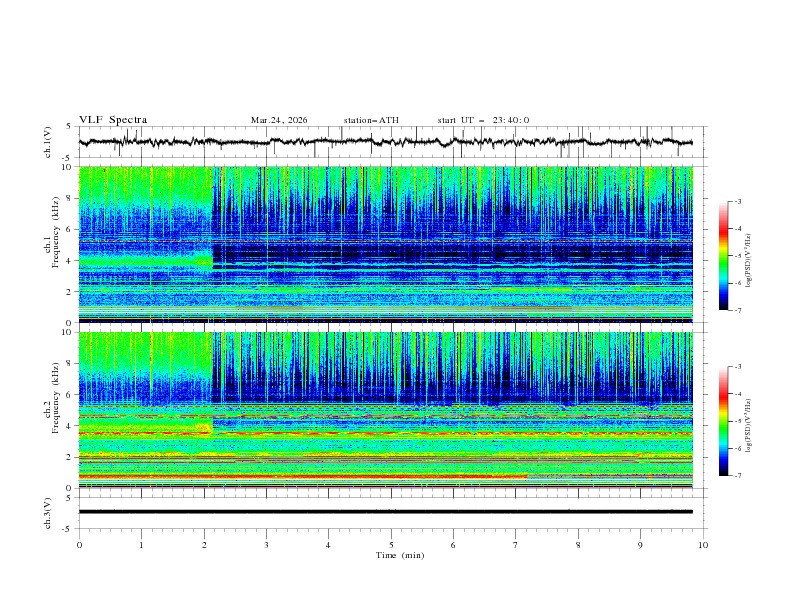This screenshot has width=792, height=612.
Task: Click the "station=ATH" header text
Action: (x=371, y=120)
